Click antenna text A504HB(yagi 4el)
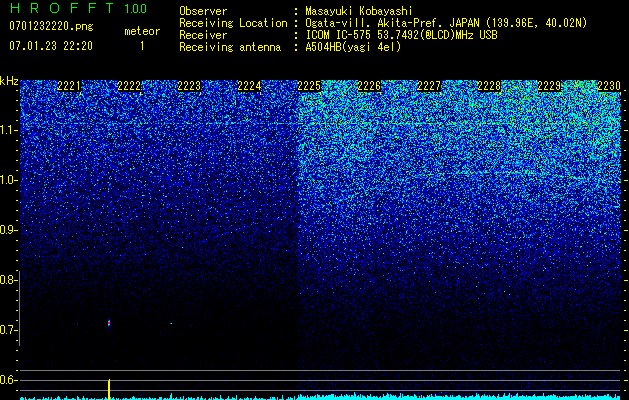Image resolution: width=629 pixels, height=400 pixels. (x=353, y=47)
